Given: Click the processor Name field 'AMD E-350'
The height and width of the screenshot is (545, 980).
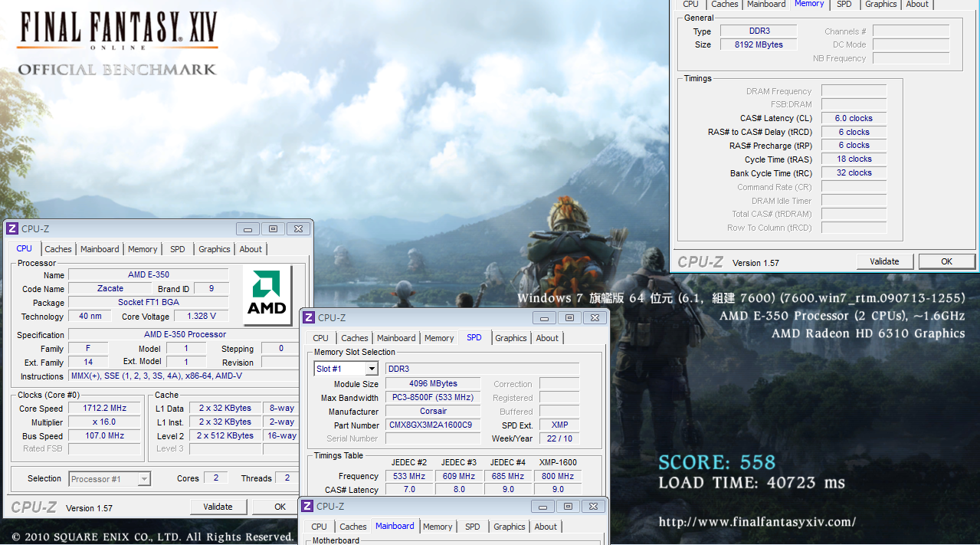Looking at the screenshot, I should pyautogui.click(x=149, y=275).
